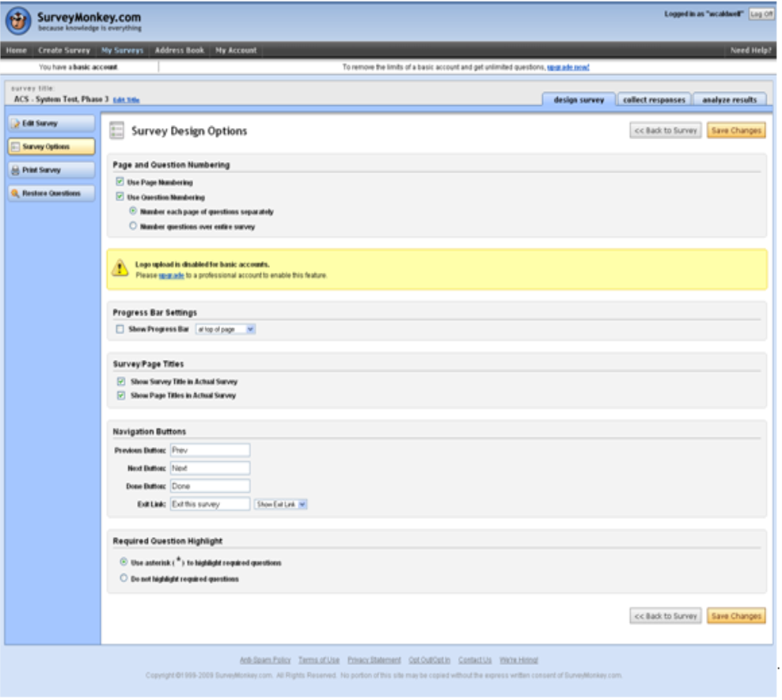Click the SurveyMonkey monkey logo icon

click(x=19, y=21)
